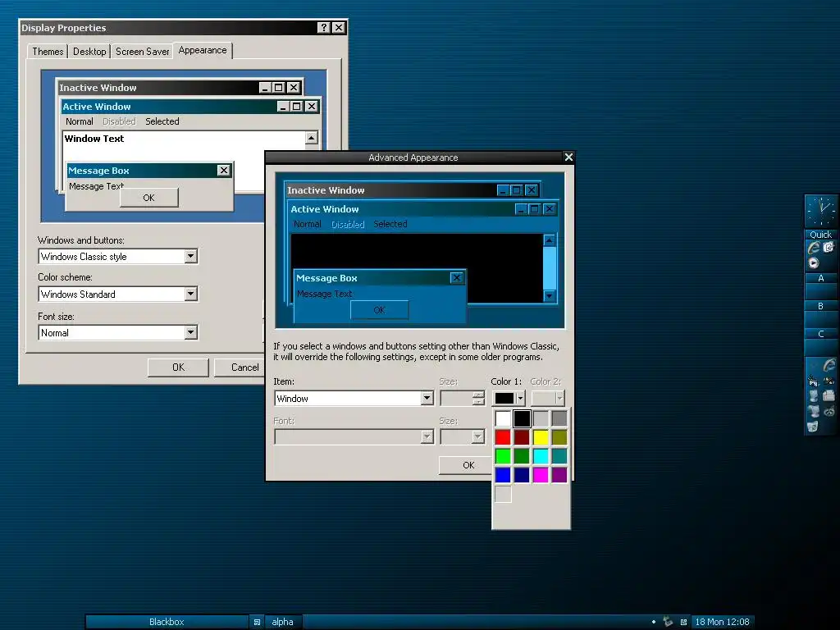Select the purple swatch
Viewport: 840px width, 630px height.
pyautogui.click(x=559, y=475)
